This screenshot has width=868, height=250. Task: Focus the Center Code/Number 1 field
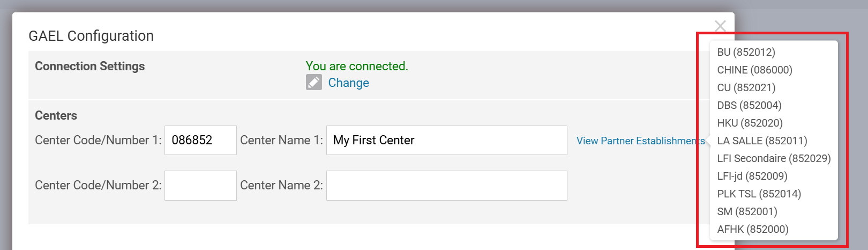click(200, 141)
